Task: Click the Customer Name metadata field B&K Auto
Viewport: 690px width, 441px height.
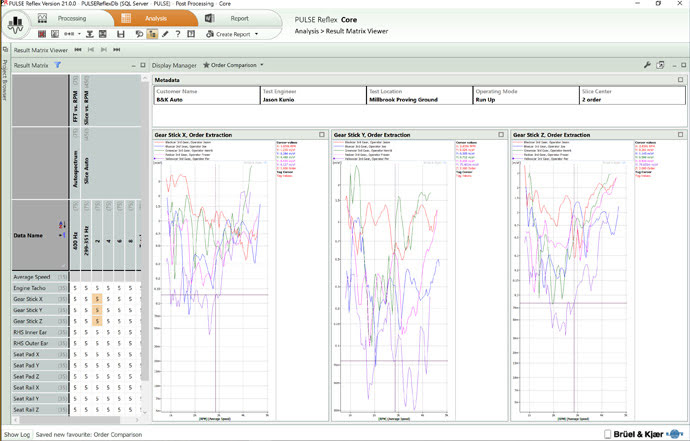Action: [x=207, y=96]
